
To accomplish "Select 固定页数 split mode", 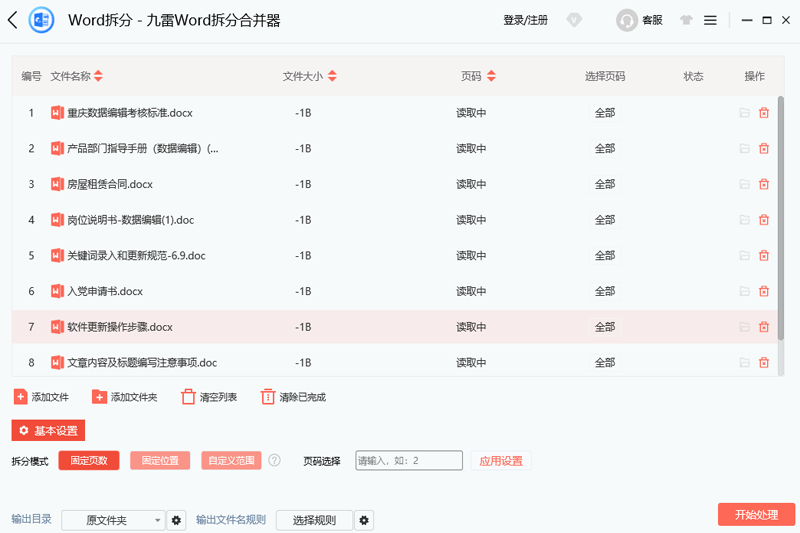I will [x=89, y=461].
